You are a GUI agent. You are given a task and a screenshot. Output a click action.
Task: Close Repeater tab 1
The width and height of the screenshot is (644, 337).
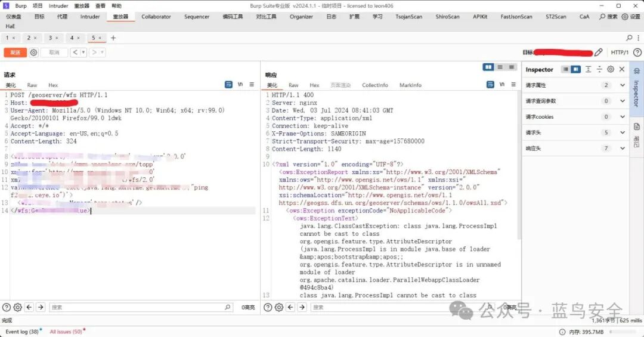pos(14,38)
